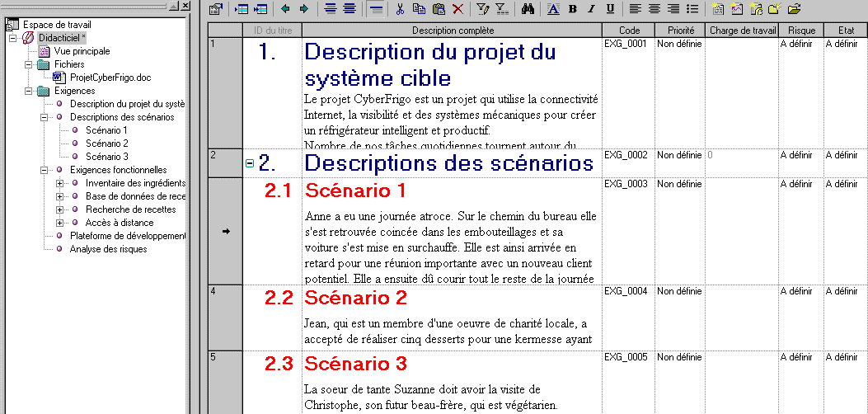
Task: Open the properties toolbar icon
Action: [x=217, y=8]
